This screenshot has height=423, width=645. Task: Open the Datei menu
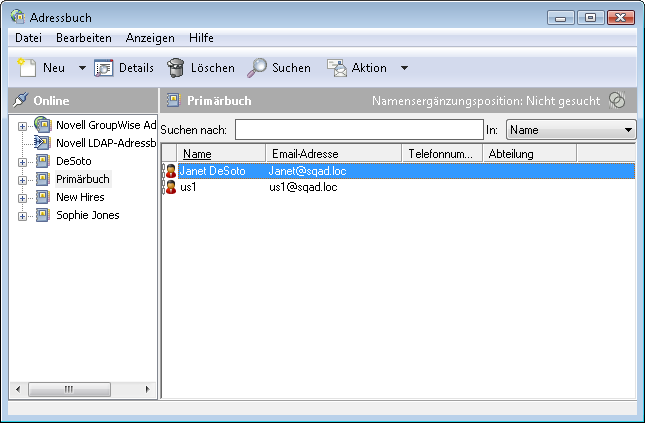click(x=28, y=38)
